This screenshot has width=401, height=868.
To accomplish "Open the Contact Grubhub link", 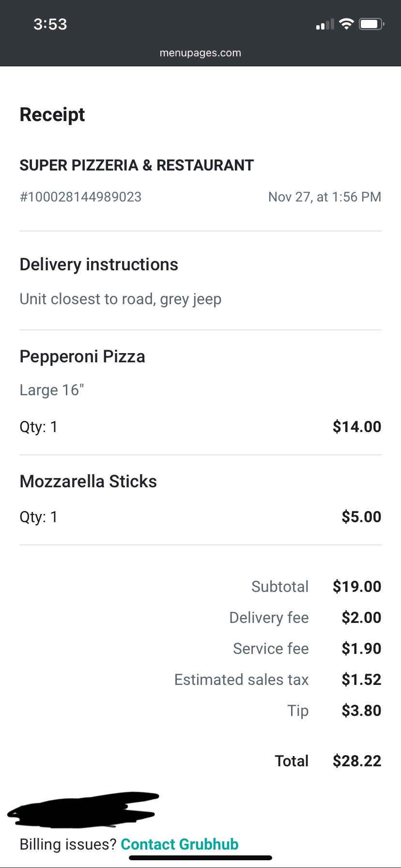I will pyautogui.click(x=180, y=844).
